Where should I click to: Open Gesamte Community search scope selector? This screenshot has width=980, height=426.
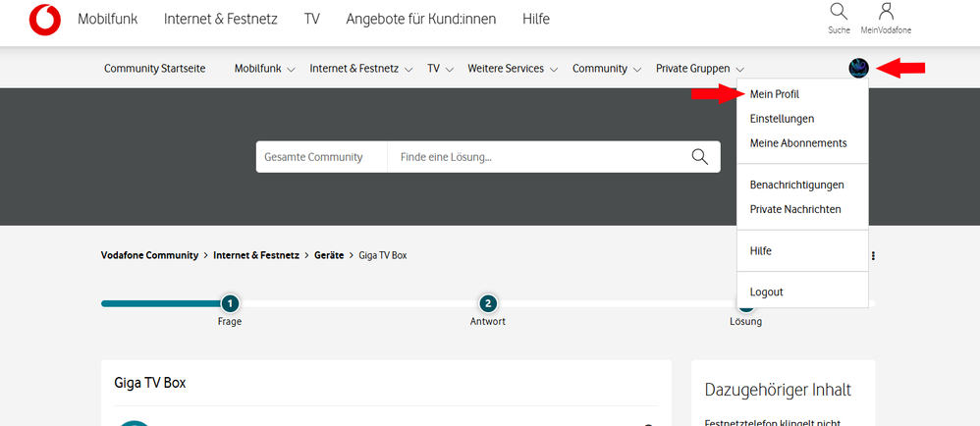tap(321, 157)
